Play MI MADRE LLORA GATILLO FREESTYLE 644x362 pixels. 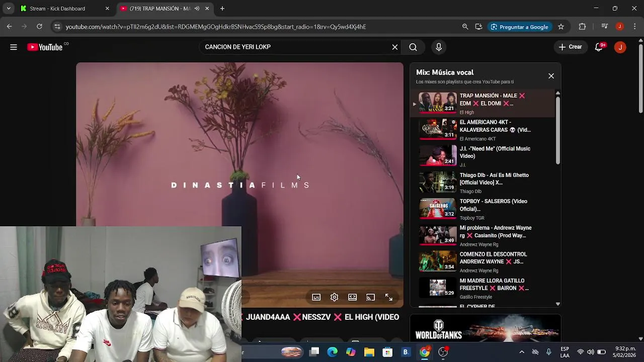click(483, 288)
